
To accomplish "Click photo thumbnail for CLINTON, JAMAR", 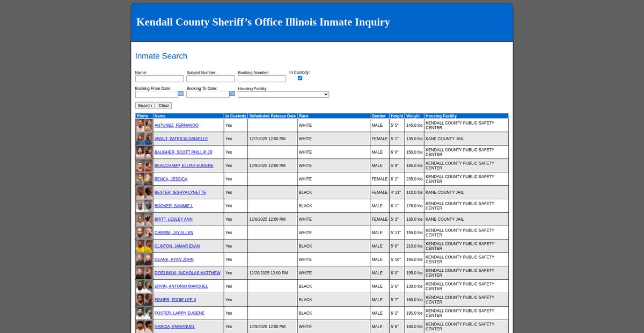I will coord(144,246).
